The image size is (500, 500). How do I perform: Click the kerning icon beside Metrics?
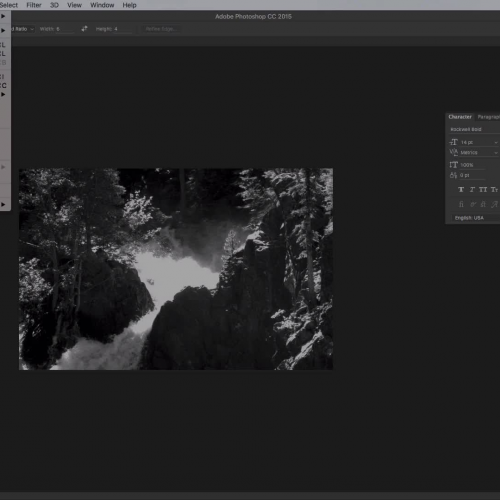click(453, 152)
